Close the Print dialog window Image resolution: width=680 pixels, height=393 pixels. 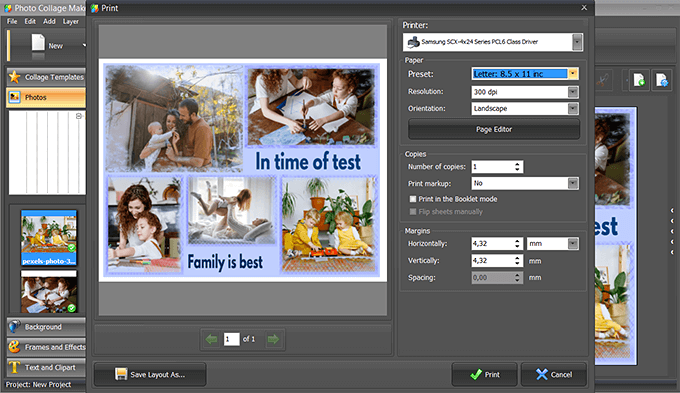click(584, 8)
